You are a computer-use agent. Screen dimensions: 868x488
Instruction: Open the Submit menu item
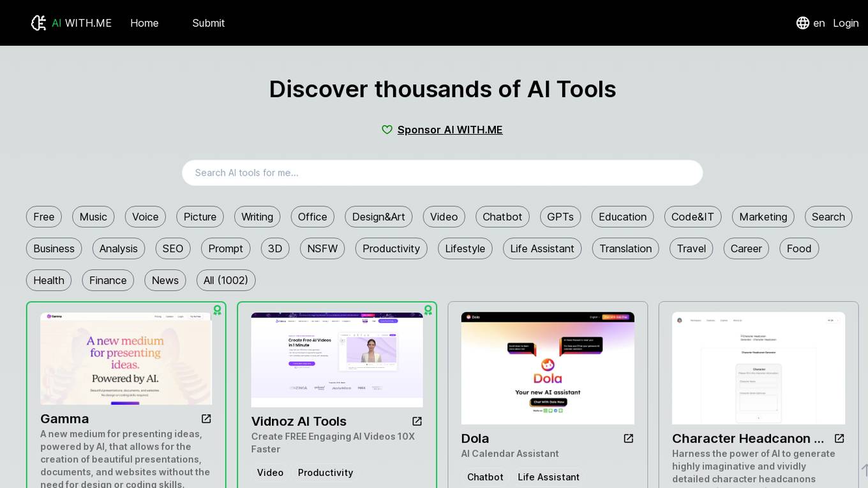(208, 23)
